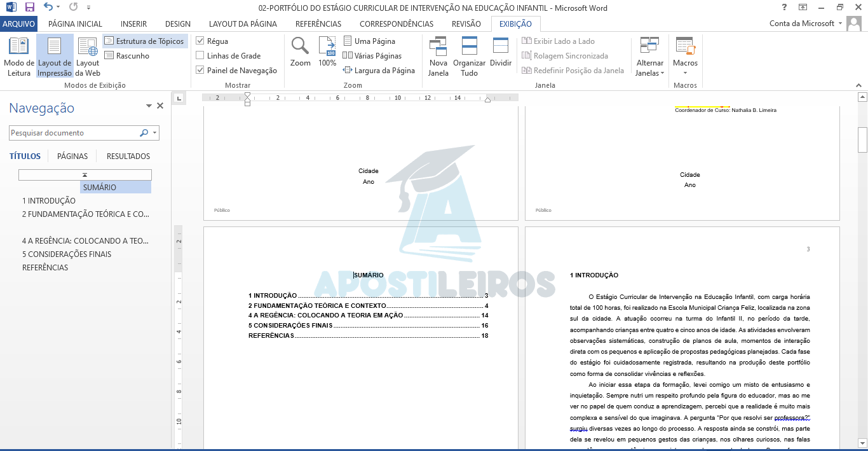Screen dimensions: 868x451
Task: Set zoom to 100%
Action: point(327,52)
